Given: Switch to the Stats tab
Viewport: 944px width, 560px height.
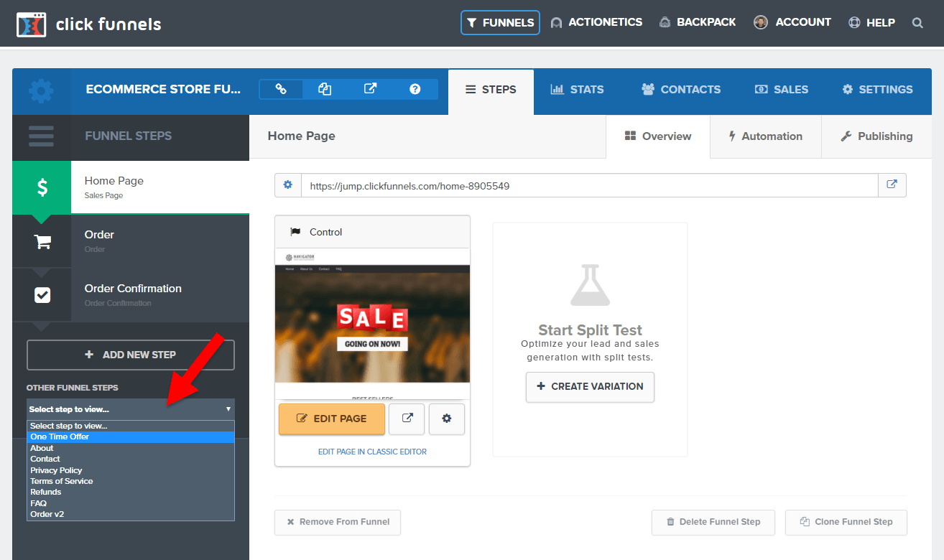Looking at the screenshot, I should coord(577,90).
